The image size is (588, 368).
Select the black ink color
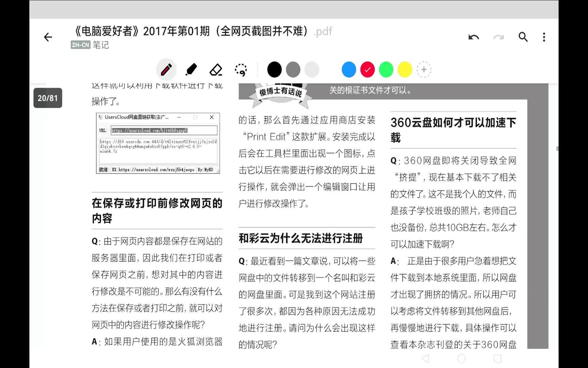point(275,69)
